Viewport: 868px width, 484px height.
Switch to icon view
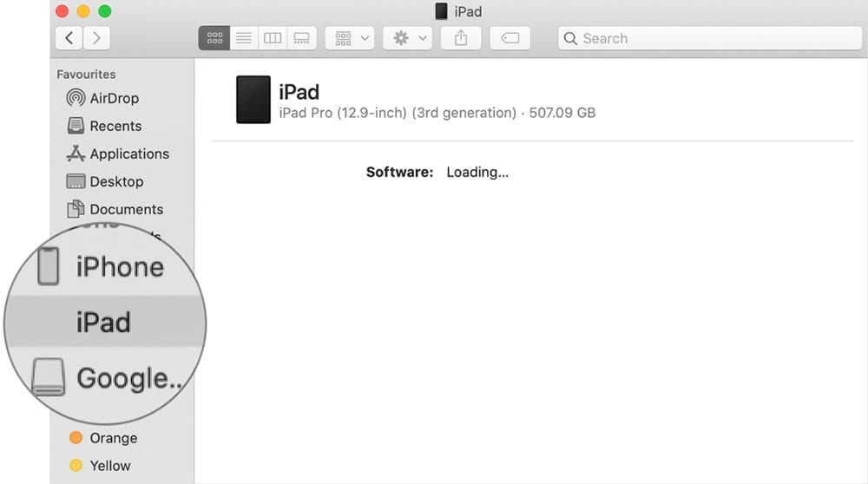click(214, 38)
